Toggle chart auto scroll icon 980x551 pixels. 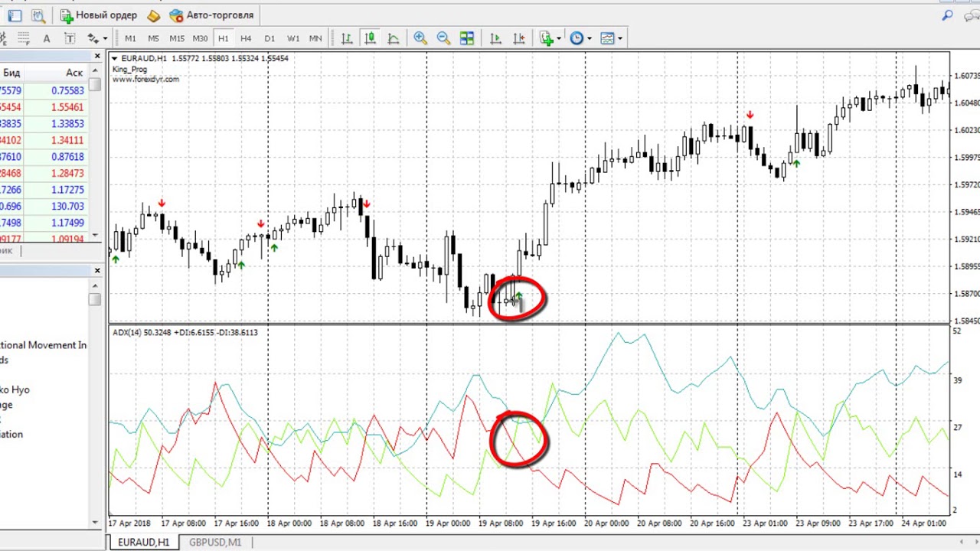(495, 38)
